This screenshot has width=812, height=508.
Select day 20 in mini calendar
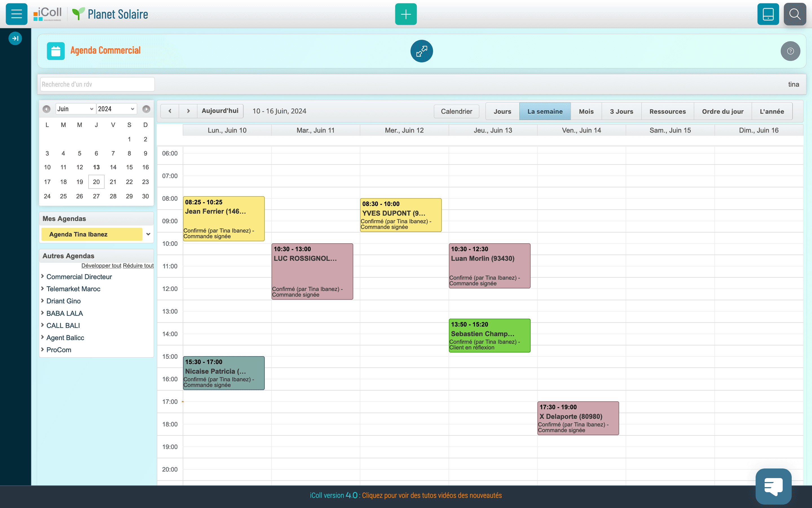[x=96, y=182]
